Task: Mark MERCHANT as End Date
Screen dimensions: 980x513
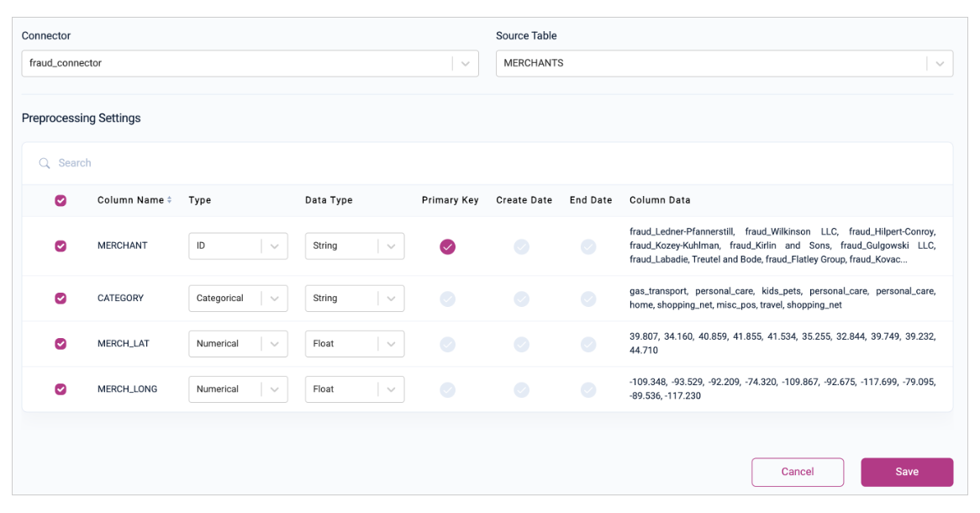Action: tap(588, 246)
